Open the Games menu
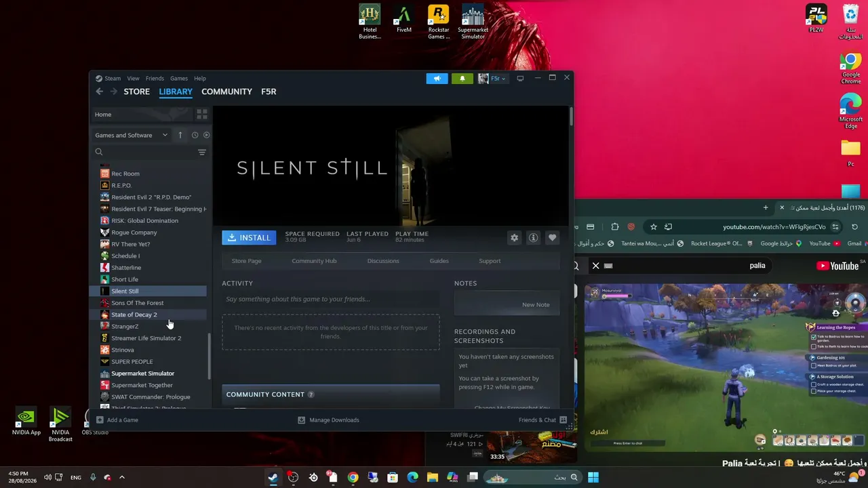Viewport: 868px width, 488px height. pyautogui.click(x=179, y=79)
